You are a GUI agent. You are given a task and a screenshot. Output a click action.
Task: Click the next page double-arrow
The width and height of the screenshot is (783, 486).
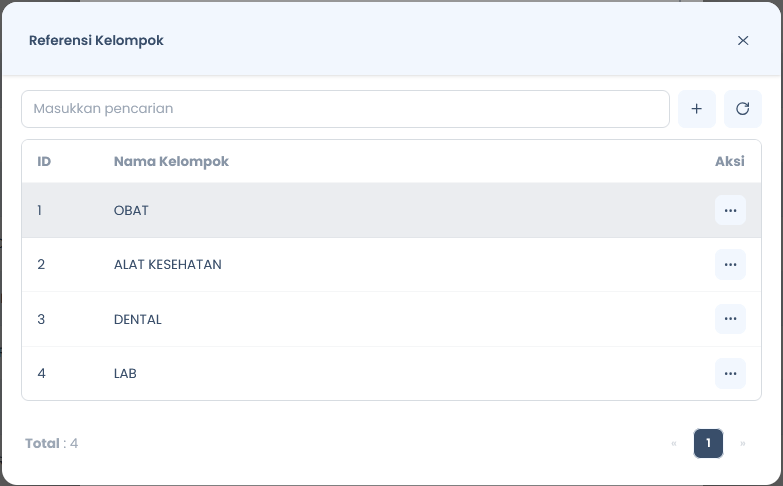click(x=743, y=443)
